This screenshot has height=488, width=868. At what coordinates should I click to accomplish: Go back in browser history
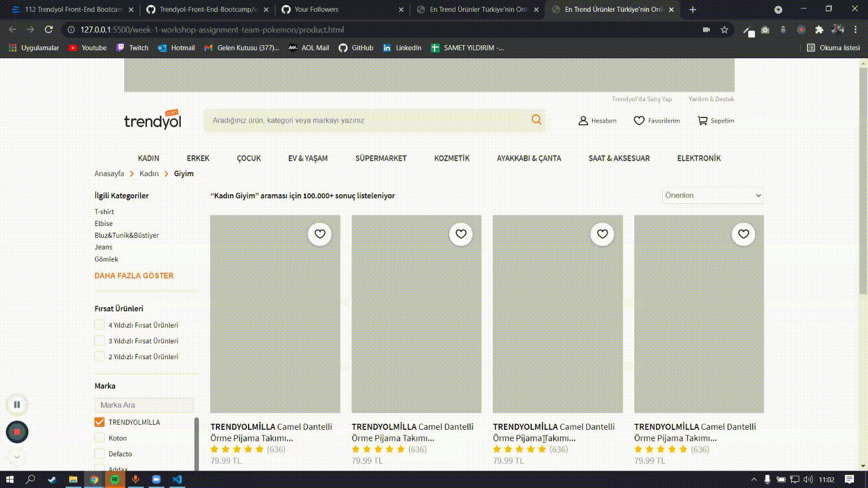[x=12, y=29]
